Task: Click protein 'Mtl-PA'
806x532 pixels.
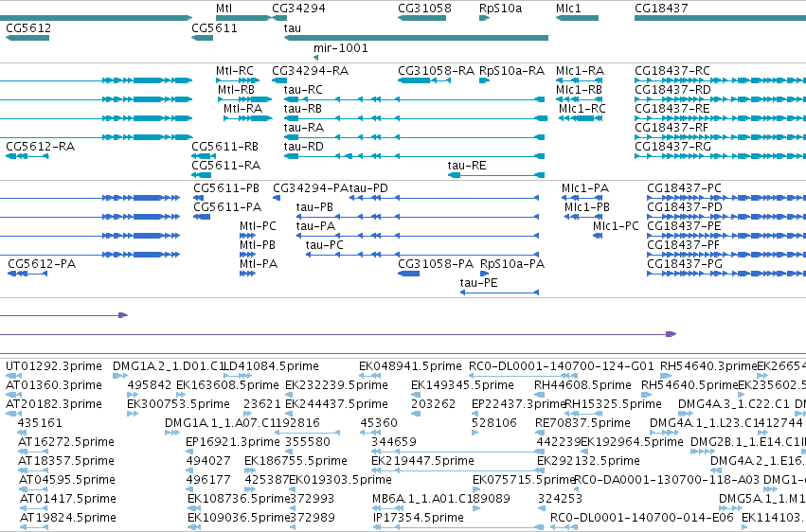Action: pos(259,264)
